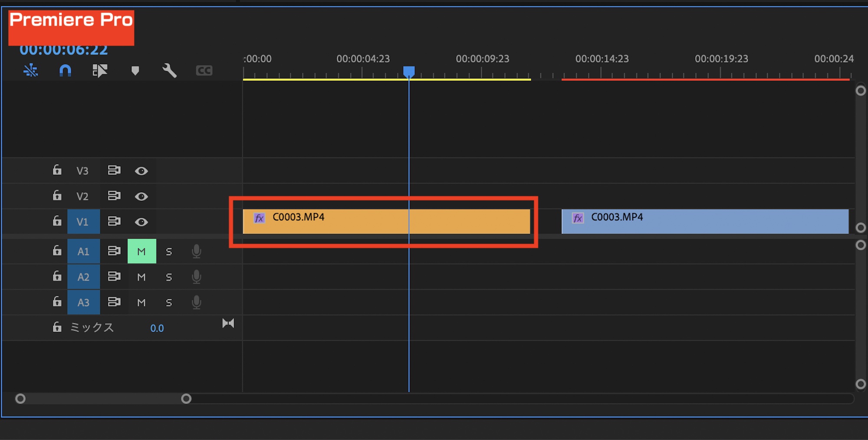Viewport: 868px width, 440px height.
Task: Toggle lock on track V3
Action: point(57,170)
